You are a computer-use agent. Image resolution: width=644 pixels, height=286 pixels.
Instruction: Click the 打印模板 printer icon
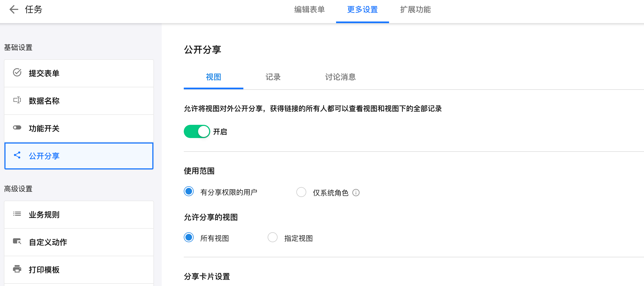pyautogui.click(x=17, y=269)
